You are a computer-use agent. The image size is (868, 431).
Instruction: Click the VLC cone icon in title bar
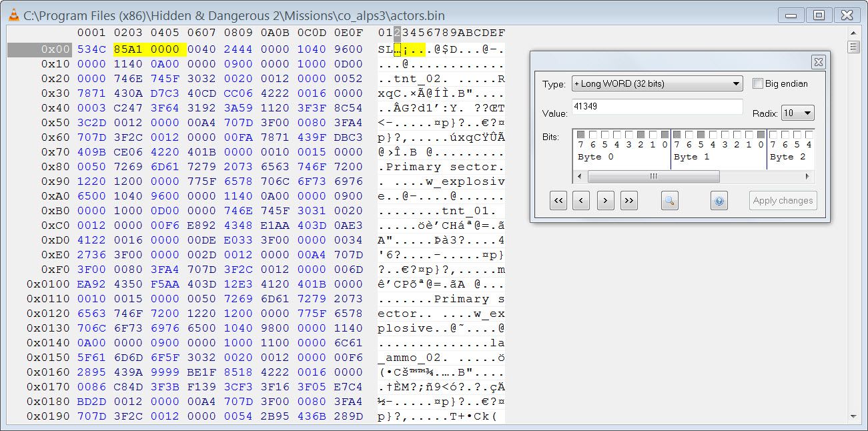(x=13, y=15)
